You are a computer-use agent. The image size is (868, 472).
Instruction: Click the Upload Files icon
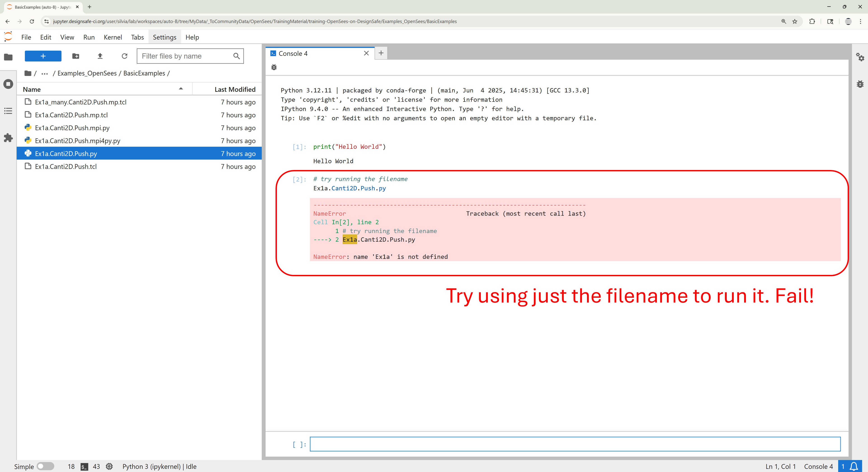coord(100,56)
